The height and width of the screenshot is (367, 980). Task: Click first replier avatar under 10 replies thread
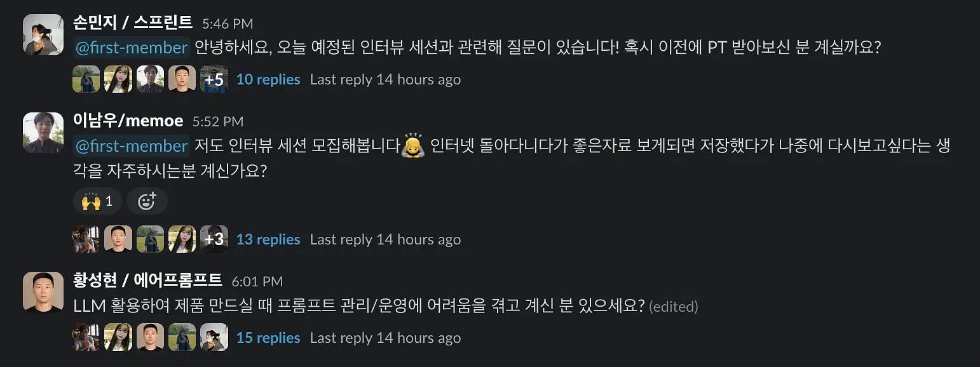86,79
